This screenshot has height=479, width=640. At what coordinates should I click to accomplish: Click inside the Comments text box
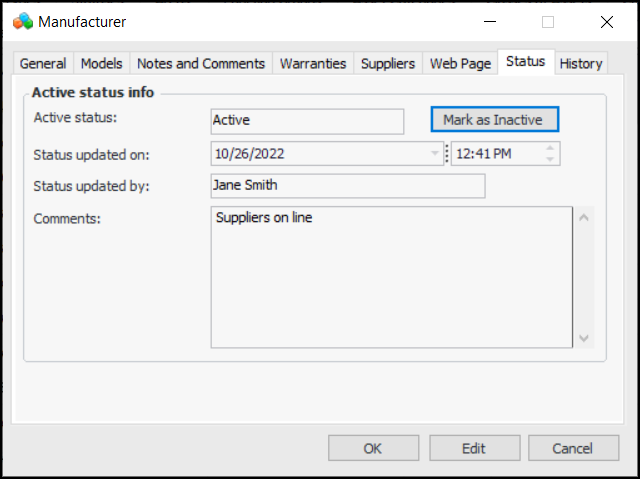[x=391, y=277]
